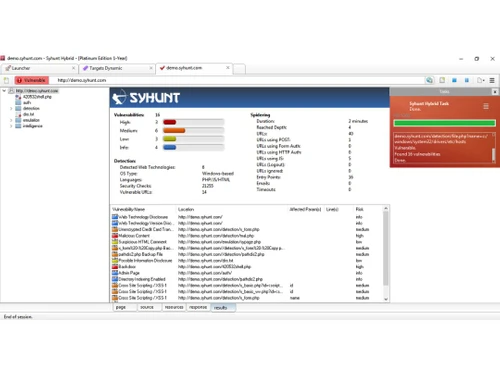The height and width of the screenshot is (375, 500).
Task: Click the second blue square toolbar icon
Action: [467, 80]
